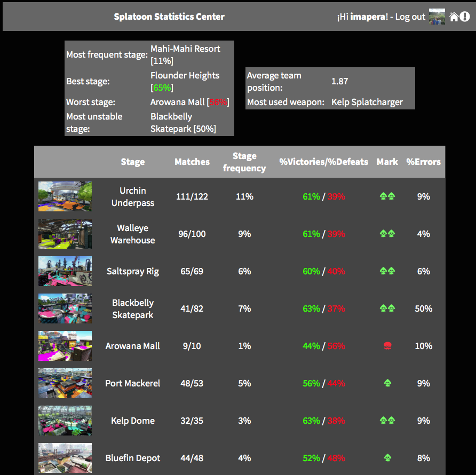Click the Matches column header to sort
This screenshot has width=476, height=475.
[192, 162]
